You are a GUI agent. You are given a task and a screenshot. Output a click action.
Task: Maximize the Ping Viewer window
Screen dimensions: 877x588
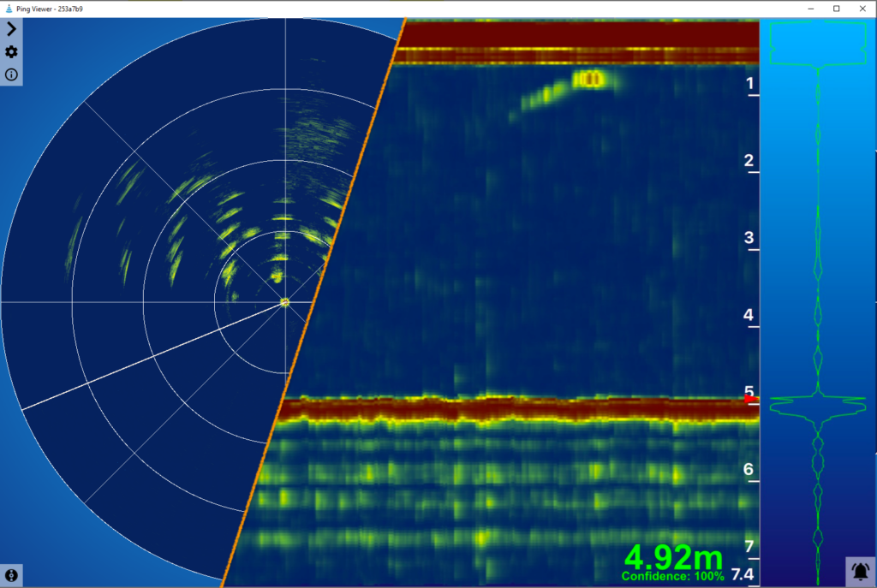837,8
